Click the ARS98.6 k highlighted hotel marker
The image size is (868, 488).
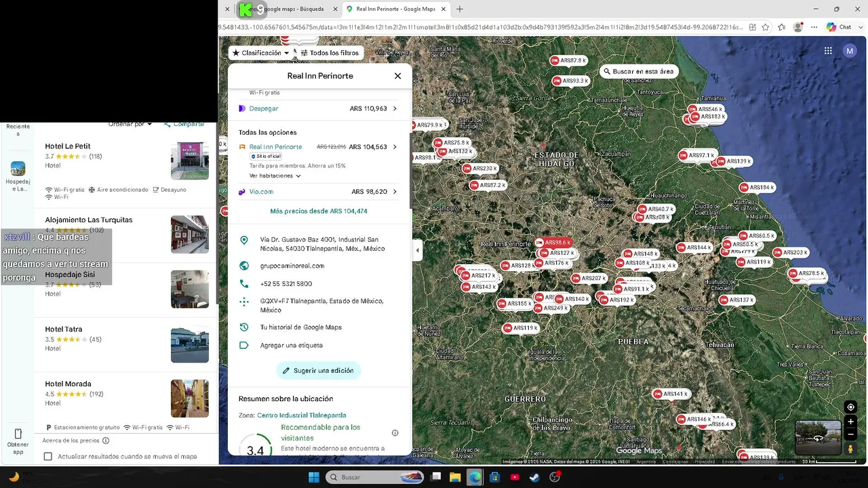[x=554, y=243]
